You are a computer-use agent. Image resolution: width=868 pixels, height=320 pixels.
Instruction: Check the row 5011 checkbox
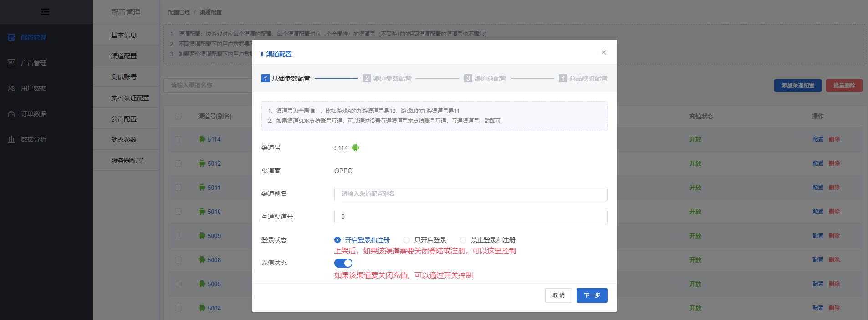tap(178, 188)
